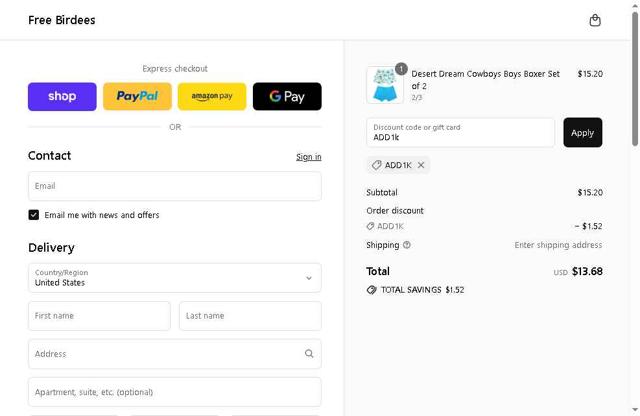The width and height of the screenshot is (640, 416).
Task: Click the Total Savings tag icon
Action: [371, 290]
